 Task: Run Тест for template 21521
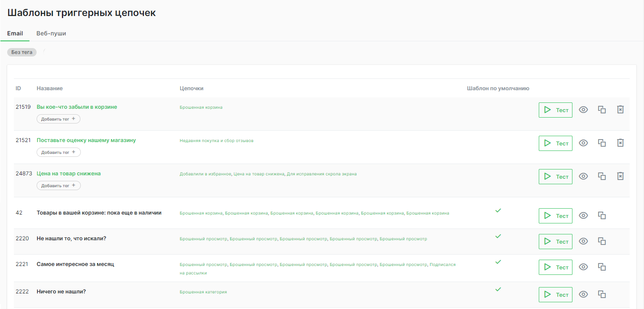pos(555,143)
